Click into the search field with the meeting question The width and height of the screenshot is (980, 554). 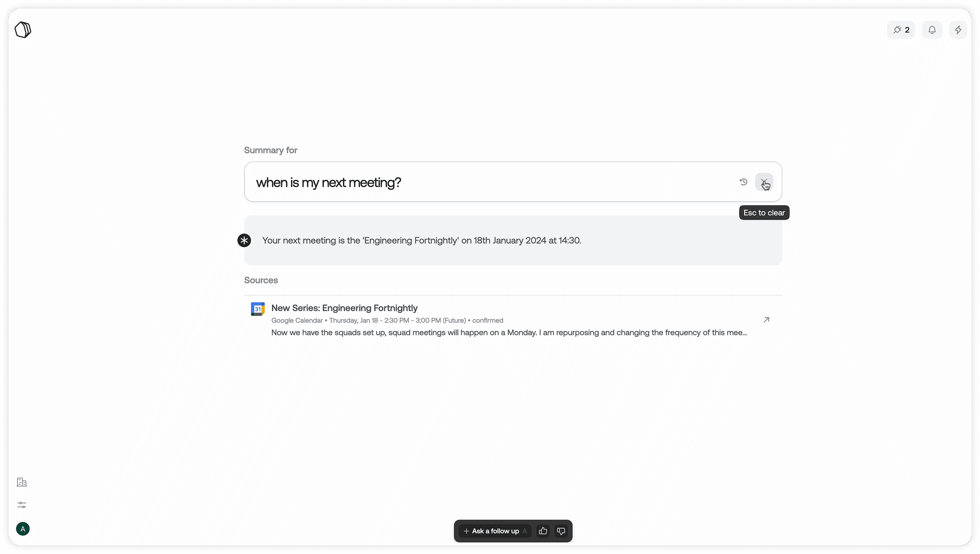(x=513, y=182)
